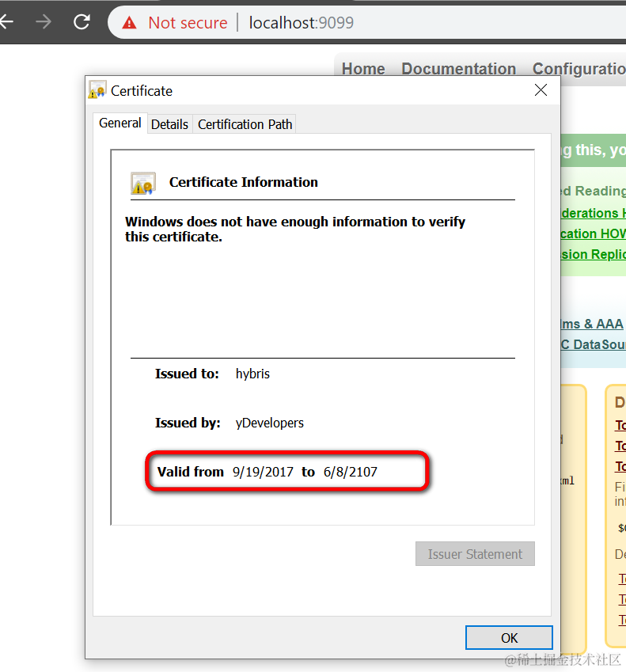Click 'yDevelopers' issued-by value
This screenshot has height=672, width=626.
(270, 423)
